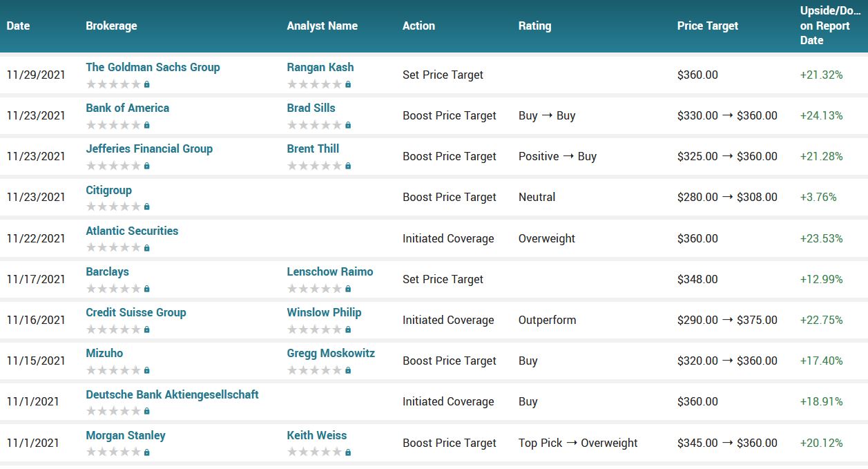Image resolution: width=868 pixels, height=469 pixels.
Task: Click the lock icon under Mizuho
Action: coord(147,370)
